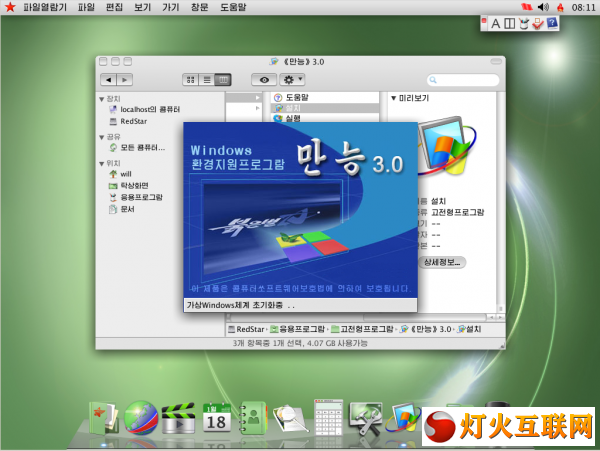Open 문서 documents folder in sidebar
The width and height of the screenshot is (600, 451).
coord(122,209)
